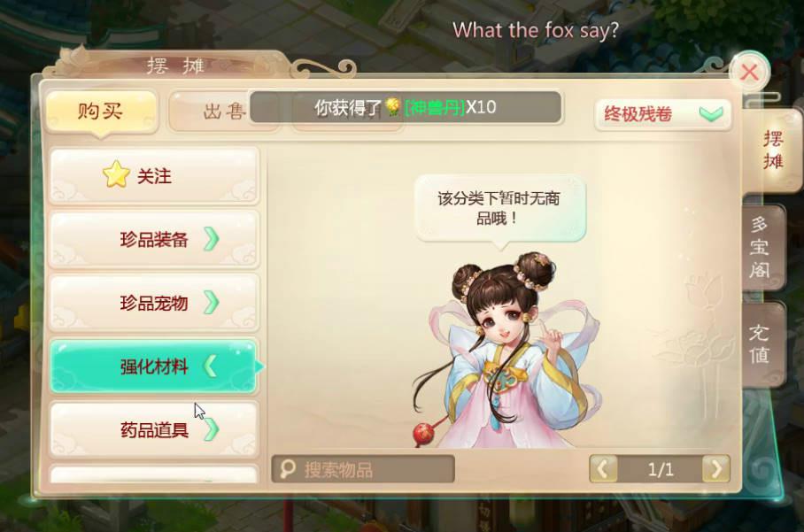
Task: Click the 该分类下暂时无商品 speech bubble
Action: pyautogui.click(x=500, y=208)
